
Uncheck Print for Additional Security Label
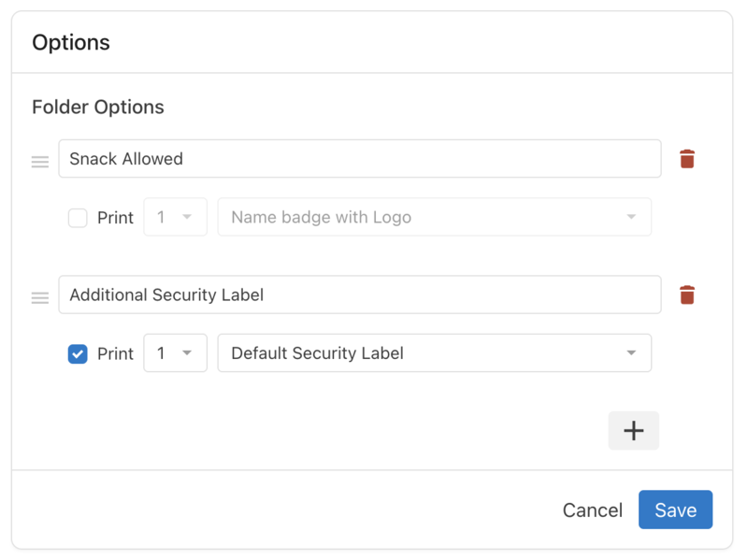pyautogui.click(x=78, y=353)
